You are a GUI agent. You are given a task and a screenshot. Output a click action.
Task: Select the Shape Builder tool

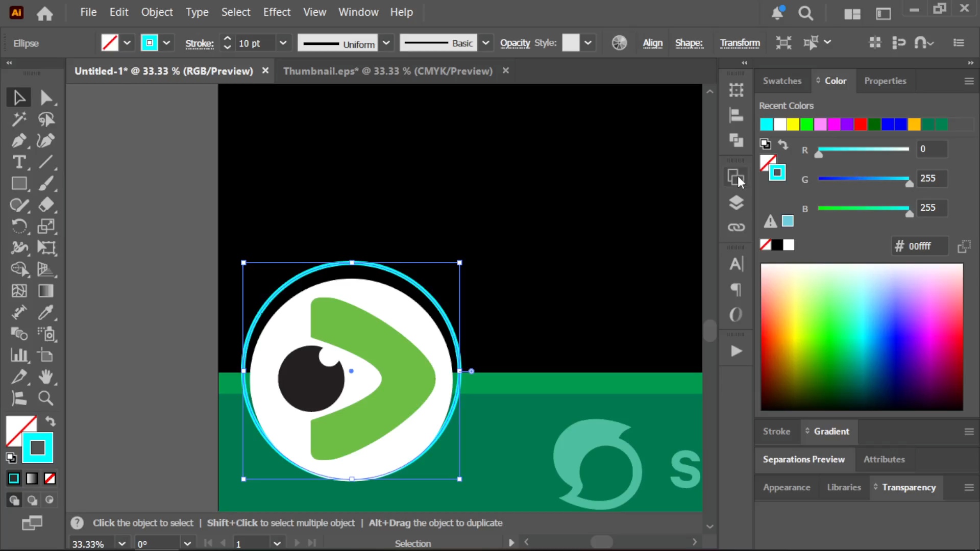19,269
